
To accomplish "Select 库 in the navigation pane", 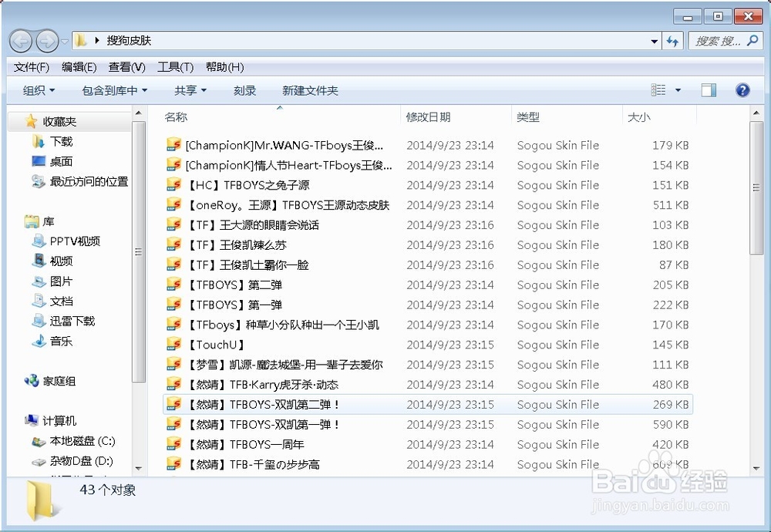I will point(48,222).
